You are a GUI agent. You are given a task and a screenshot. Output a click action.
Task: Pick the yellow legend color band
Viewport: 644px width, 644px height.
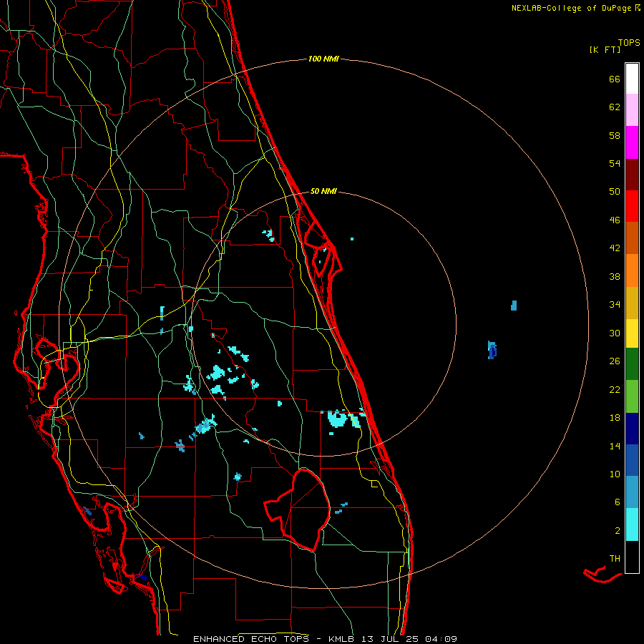tap(632, 333)
